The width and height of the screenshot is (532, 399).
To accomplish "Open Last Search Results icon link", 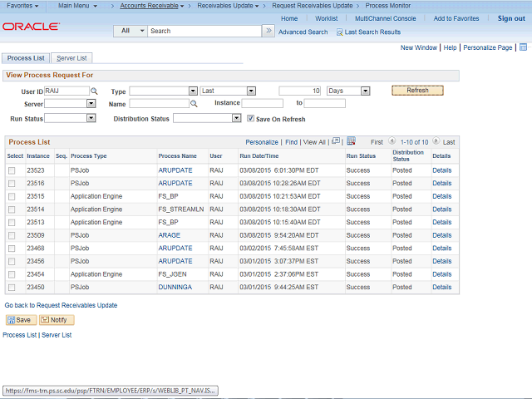I will (339, 32).
